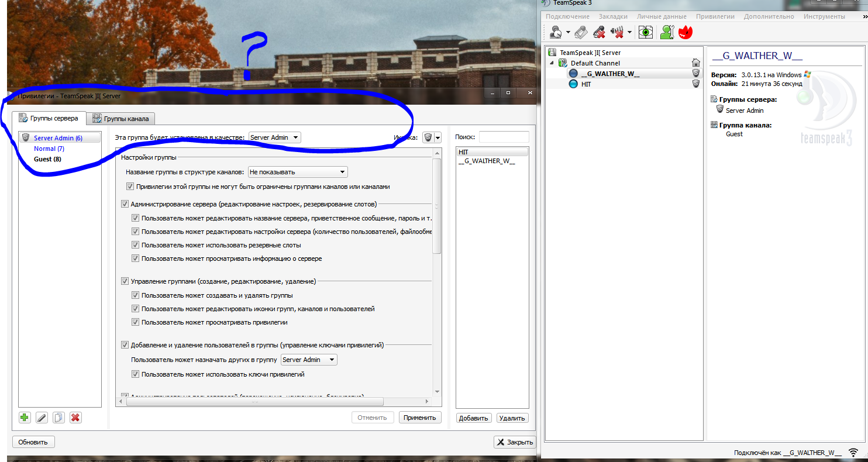The width and height of the screenshot is (868, 462).
Task: Click the server icon beside TeamSpeak ]I[ Server
Action: click(553, 53)
